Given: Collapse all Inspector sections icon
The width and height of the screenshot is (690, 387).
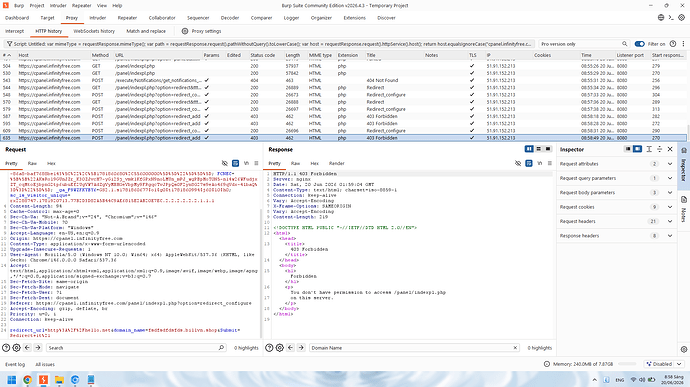Looking at the screenshot, I should (x=659, y=149).
